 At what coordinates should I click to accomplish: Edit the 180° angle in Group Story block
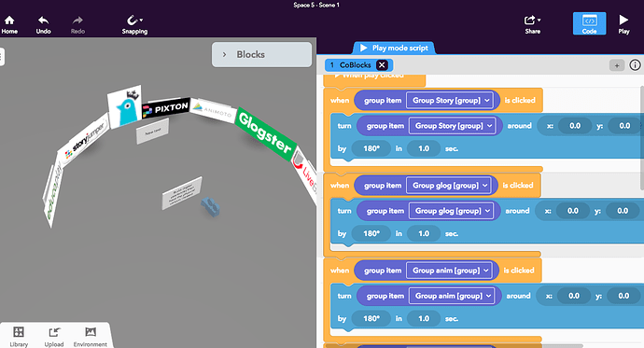coord(371,148)
